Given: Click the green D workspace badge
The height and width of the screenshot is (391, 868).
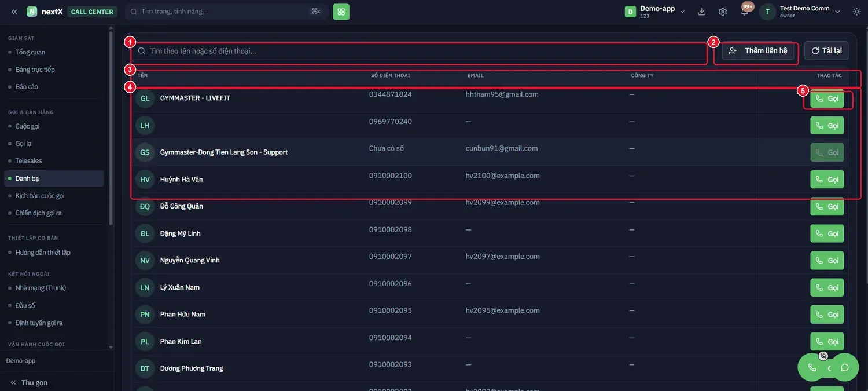Looking at the screenshot, I should [x=630, y=12].
